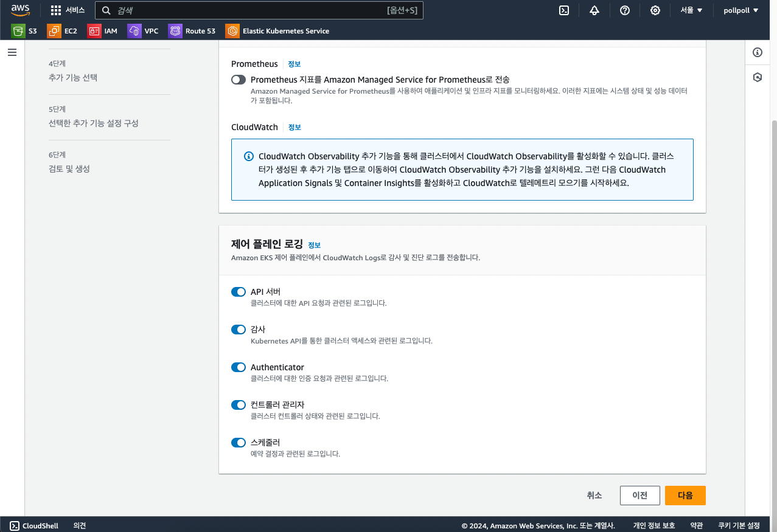Go to step 5단계 선택한 추가 기능 설정 구성
The height and width of the screenshot is (532, 777).
pyautogui.click(x=93, y=123)
